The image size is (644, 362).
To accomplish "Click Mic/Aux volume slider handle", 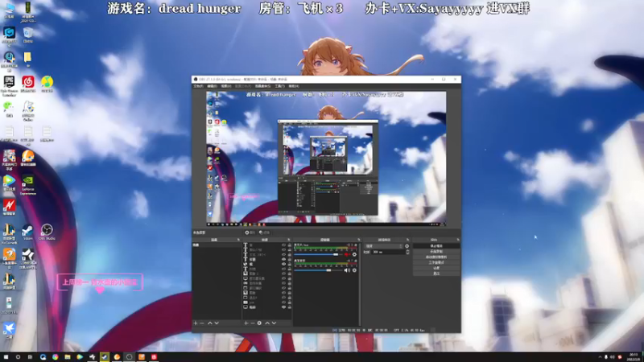I will coord(336,254).
